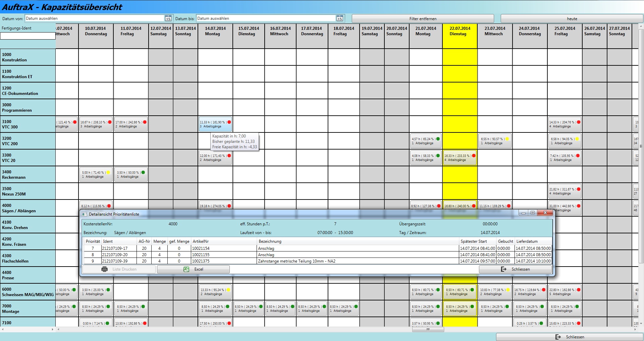Open the 12,00 h (171,43 %) VTC 20 cell
Viewport: 644px width, 341px height.
coord(215,158)
